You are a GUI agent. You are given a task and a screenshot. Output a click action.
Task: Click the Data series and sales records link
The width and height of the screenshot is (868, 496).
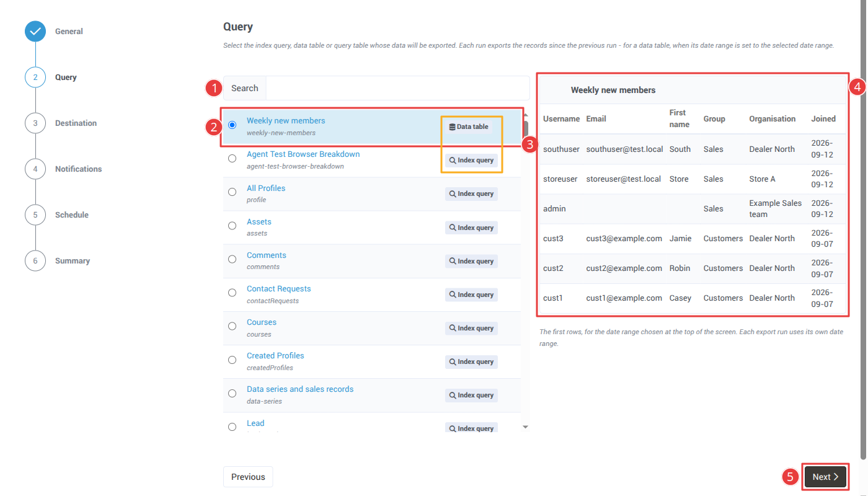point(300,389)
